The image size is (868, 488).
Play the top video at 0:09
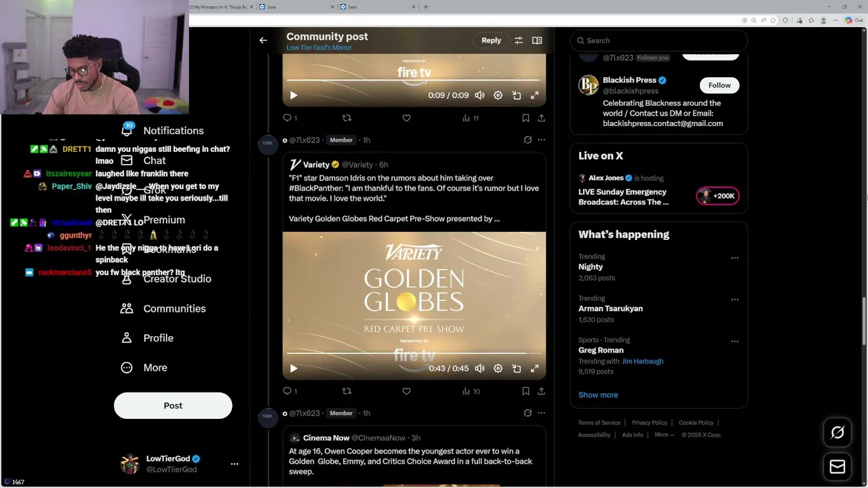click(x=294, y=96)
